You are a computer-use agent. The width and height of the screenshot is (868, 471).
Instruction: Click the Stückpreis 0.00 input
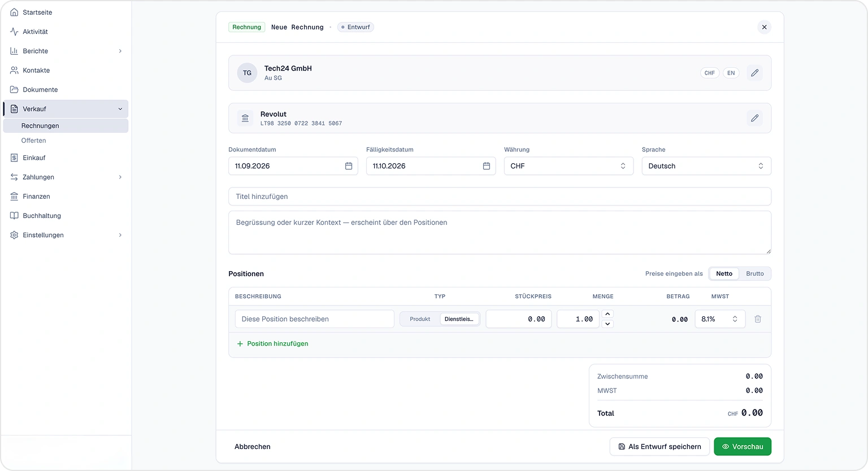519,319
